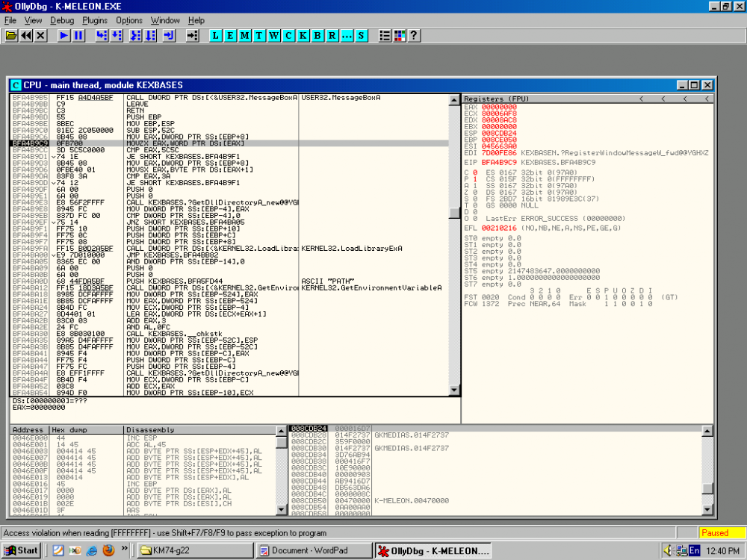Toggle the C carry flag value
747x560 pixels.
tap(474, 172)
